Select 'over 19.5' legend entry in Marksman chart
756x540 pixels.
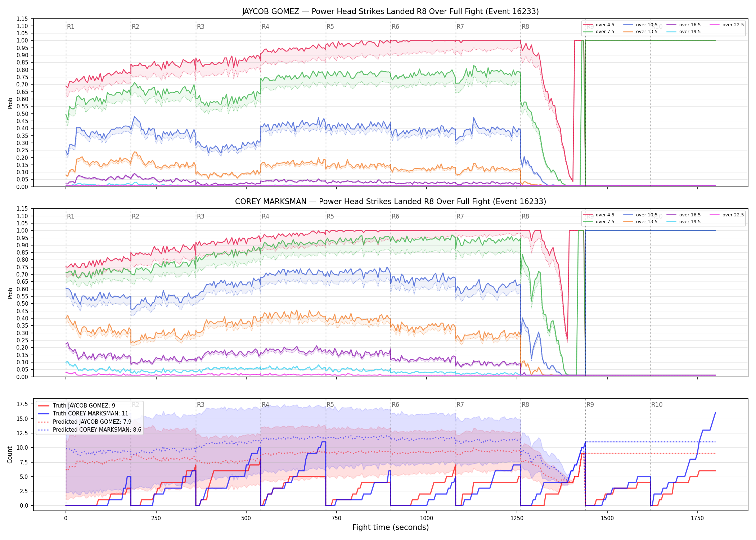coord(683,222)
